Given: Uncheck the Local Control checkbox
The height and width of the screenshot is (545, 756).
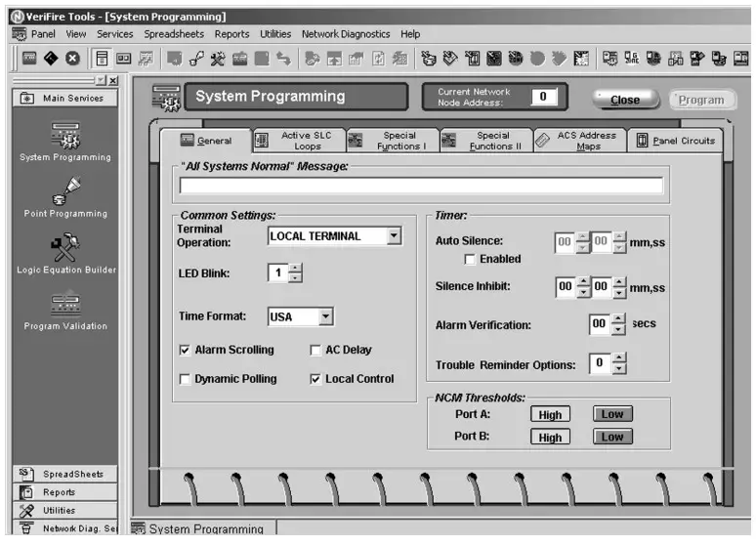Looking at the screenshot, I should point(315,380).
